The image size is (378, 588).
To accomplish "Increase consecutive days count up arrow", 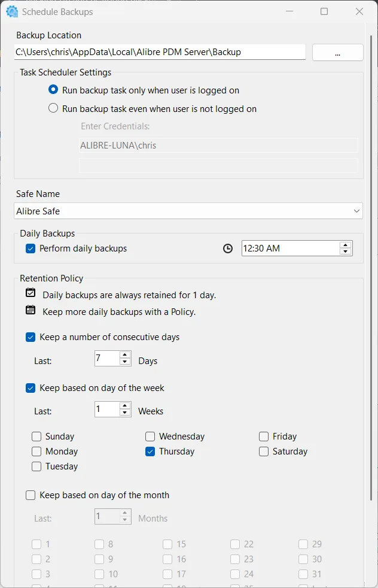I will pyautogui.click(x=125, y=354).
